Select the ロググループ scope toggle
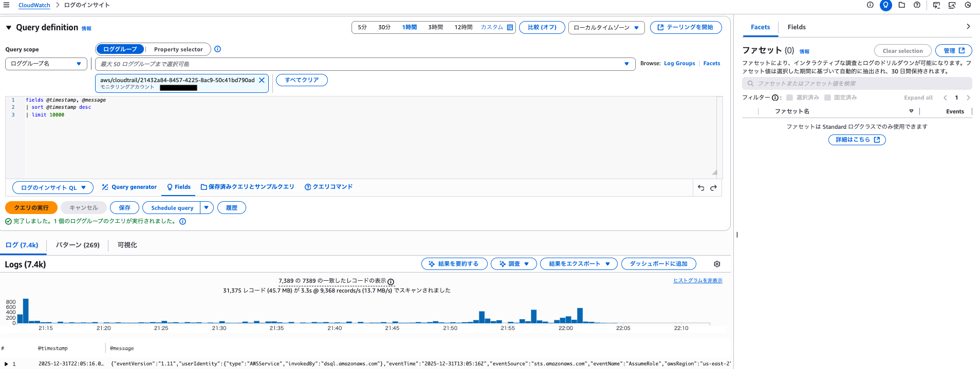Screen dimensions: 980x369 click(x=120, y=49)
